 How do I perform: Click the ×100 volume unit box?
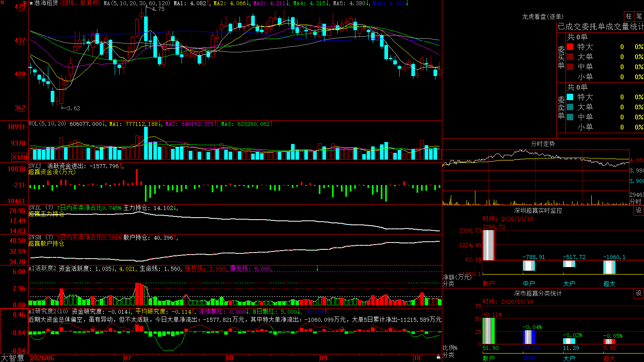[19, 157]
